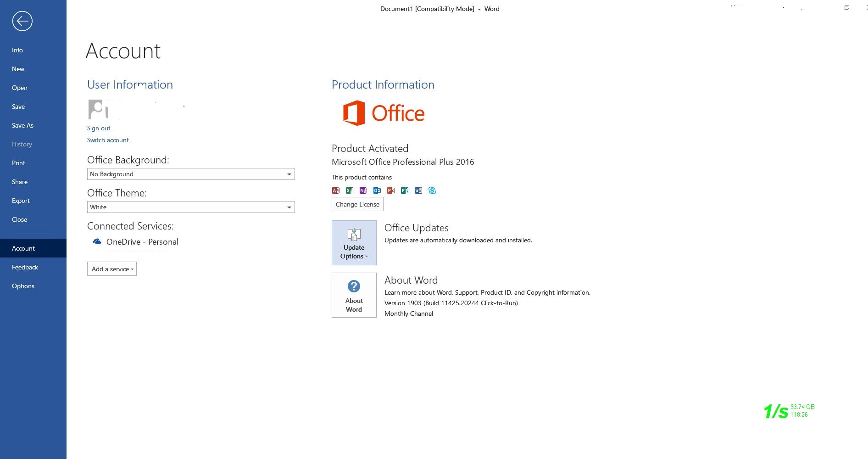The image size is (868, 459).
Task: Click the Word icon under product contains
Action: pyautogui.click(x=418, y=190)
